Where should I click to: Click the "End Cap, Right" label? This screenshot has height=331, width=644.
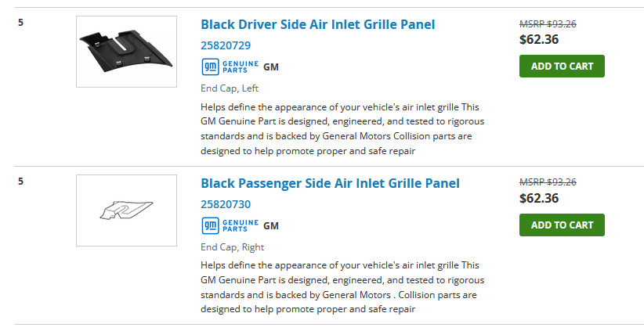tap(232, 247)
